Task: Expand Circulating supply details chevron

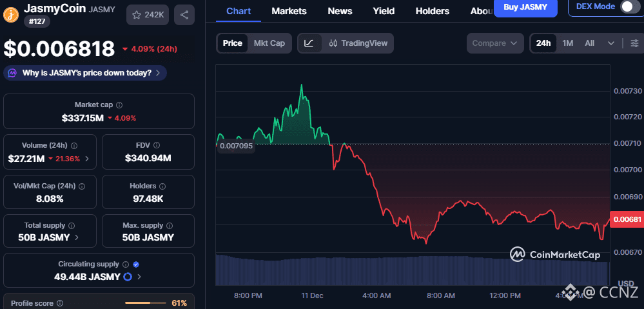Action: click(139, 277)
